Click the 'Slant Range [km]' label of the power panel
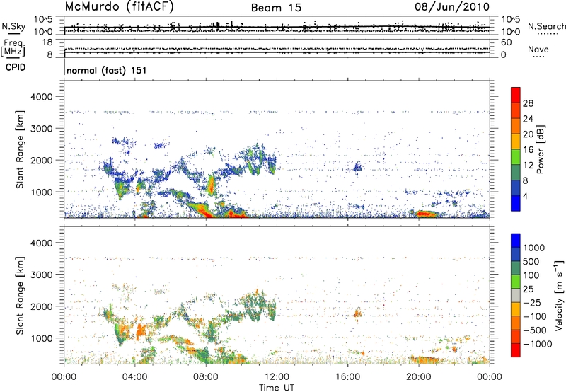 click(x=20, y=149)
